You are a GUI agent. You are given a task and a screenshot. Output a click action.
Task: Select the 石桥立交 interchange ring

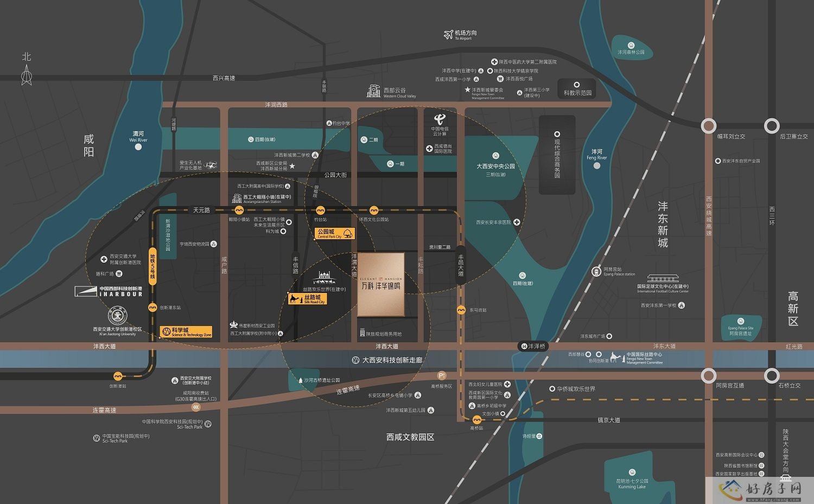click(x=772, y=375)
